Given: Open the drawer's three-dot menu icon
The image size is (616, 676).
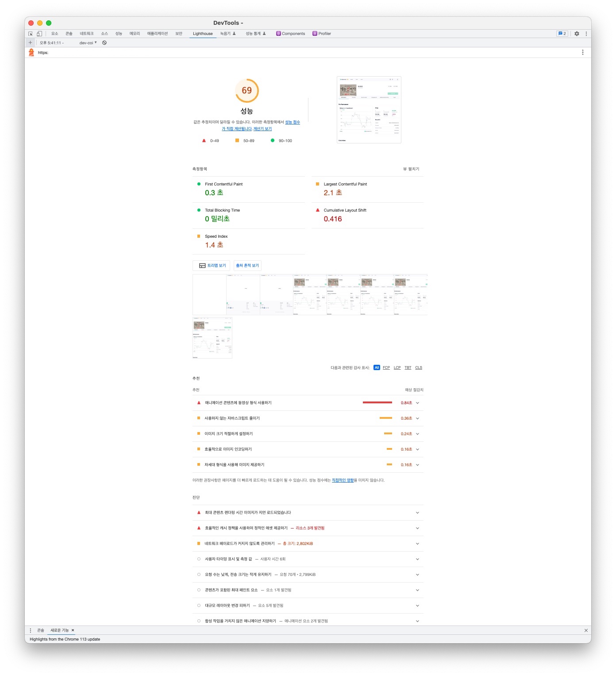Looking at the screenshot, I should click(31, 630).
